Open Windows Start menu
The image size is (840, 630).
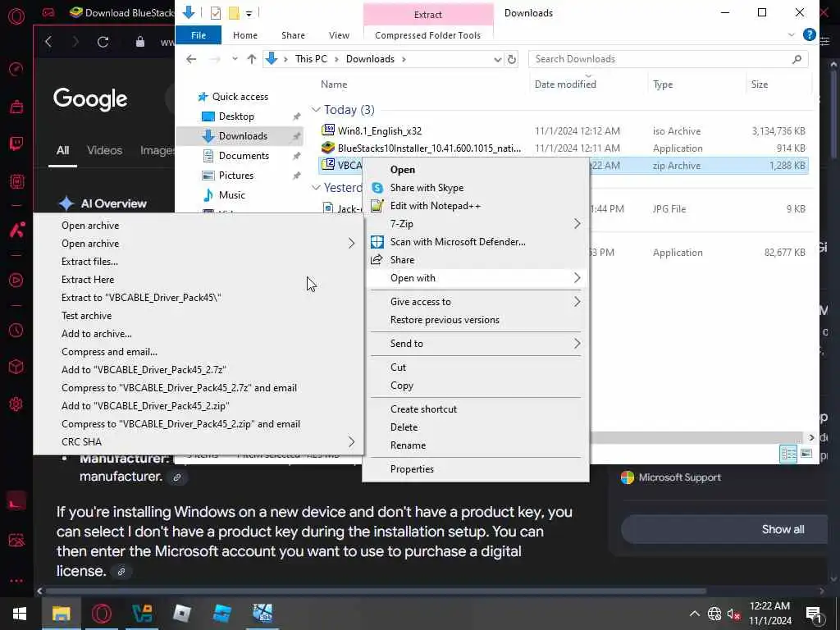pos(20,614)
